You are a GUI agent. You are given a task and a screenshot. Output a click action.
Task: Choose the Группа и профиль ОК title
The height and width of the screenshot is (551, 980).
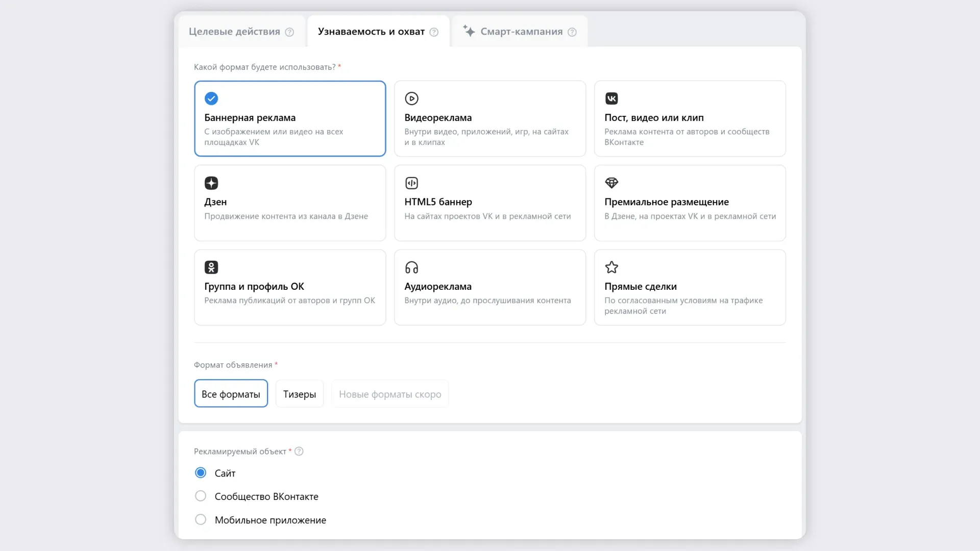(254, 287)
